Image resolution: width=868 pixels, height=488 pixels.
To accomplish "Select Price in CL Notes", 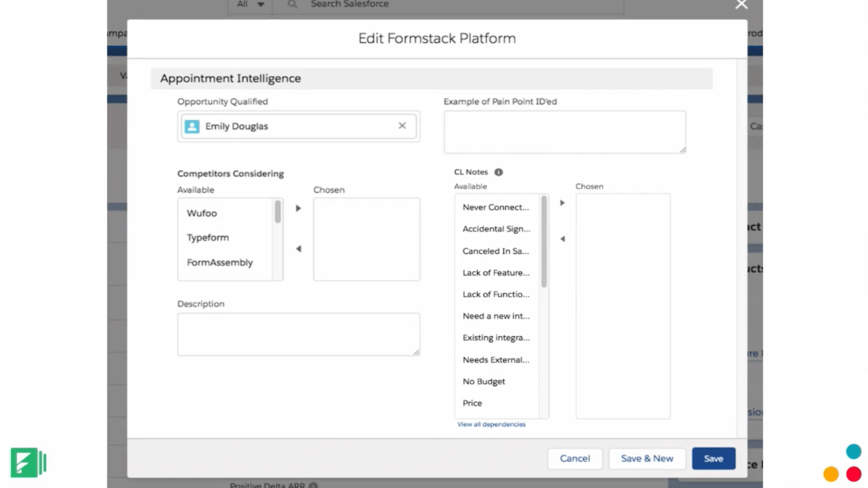I will pos(497,403).
